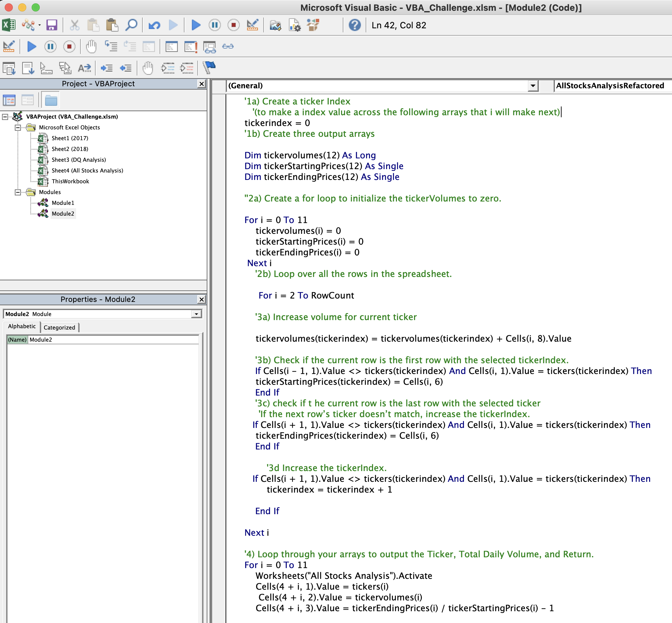The width and height of the screenshot is (672, 623).
Task: Switch to the Categorized tab
Action: click(x=60, y=328)
